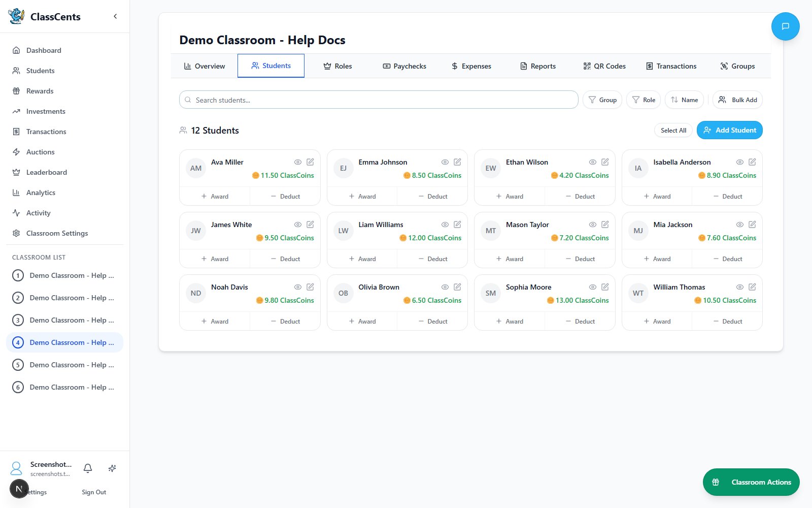Click the ClassCents logo icon
This screenshot has width=812, height=508.
16,16
